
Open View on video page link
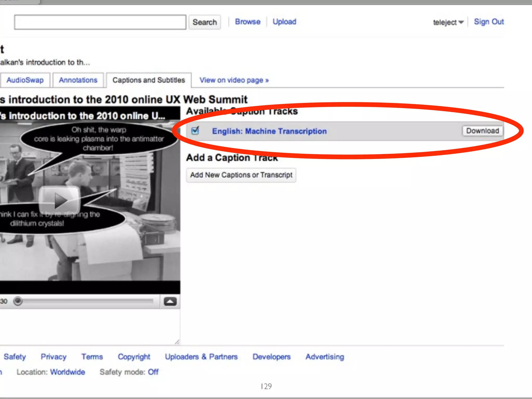coord(234,80)
